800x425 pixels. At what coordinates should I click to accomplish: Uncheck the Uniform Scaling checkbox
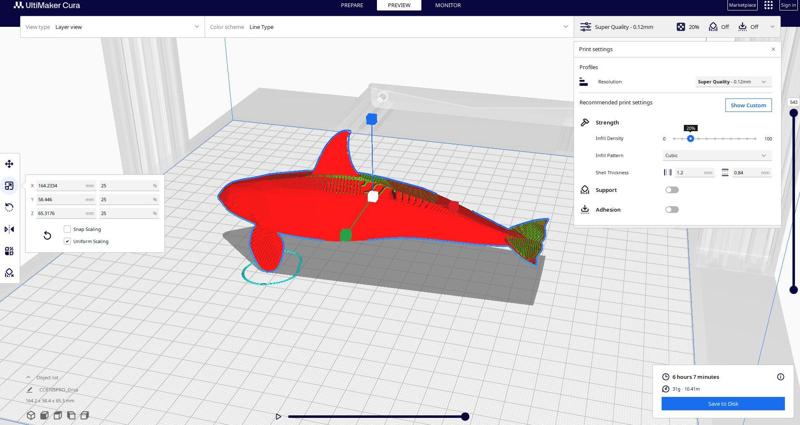[x=67, y=241]
